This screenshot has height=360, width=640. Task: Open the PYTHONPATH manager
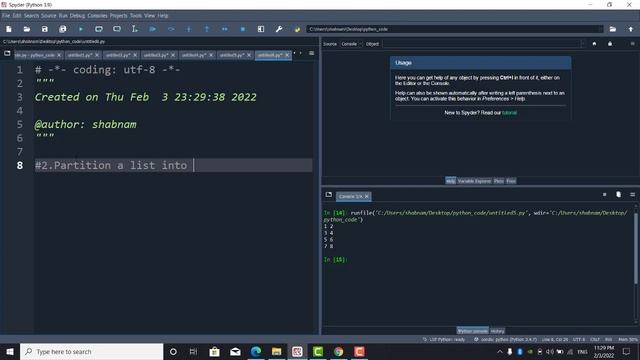tap(297, 29)
